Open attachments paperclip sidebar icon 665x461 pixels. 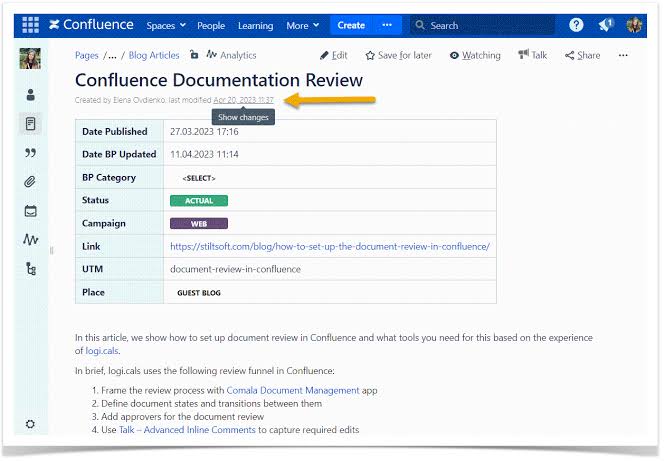[30, 182]
